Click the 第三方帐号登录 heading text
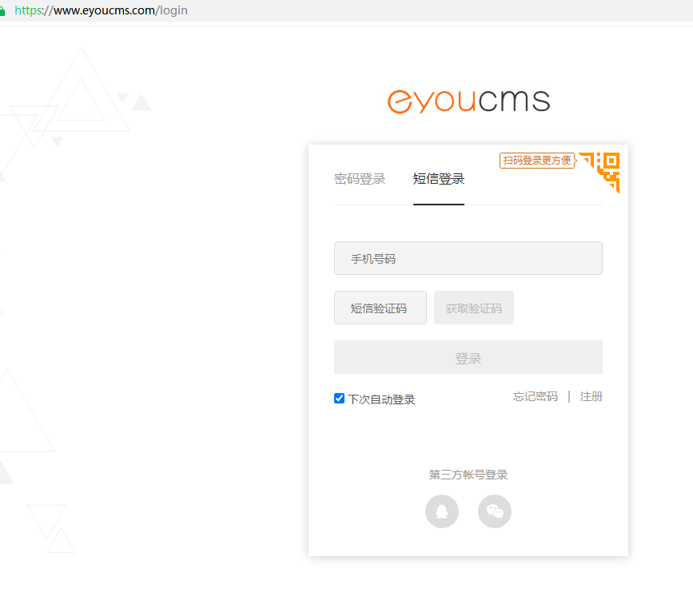The height and width of the screenshot is (616, 693). (468, 475)
